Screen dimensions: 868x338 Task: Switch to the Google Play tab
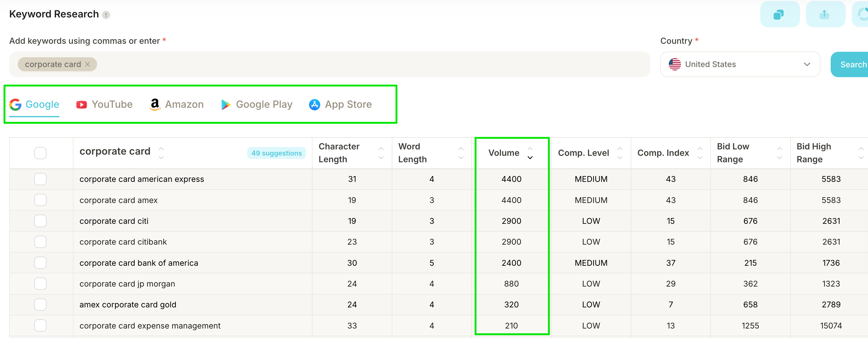pyautogui.click(x=256, y=104)
